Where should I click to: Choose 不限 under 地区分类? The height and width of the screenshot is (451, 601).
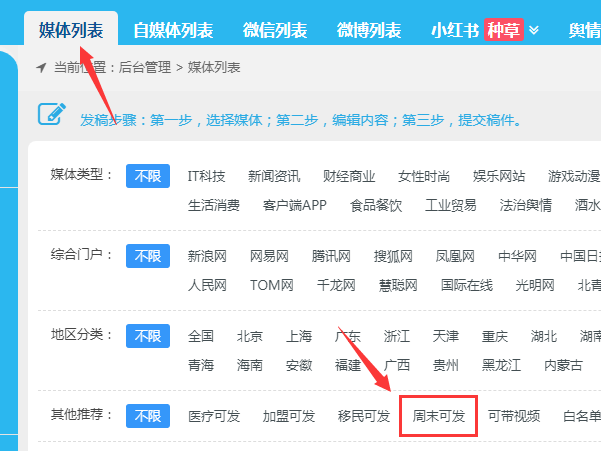click(x=148, y=336)
